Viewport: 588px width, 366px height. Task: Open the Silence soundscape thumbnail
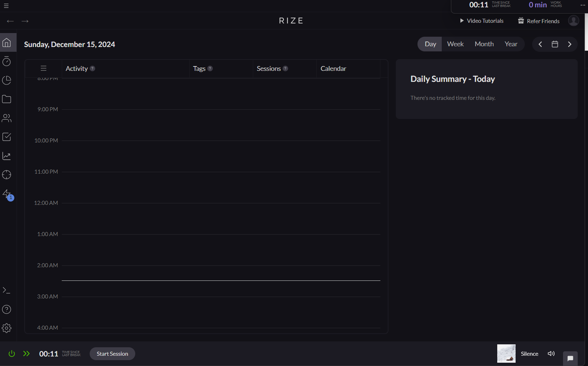coord(506,353)
